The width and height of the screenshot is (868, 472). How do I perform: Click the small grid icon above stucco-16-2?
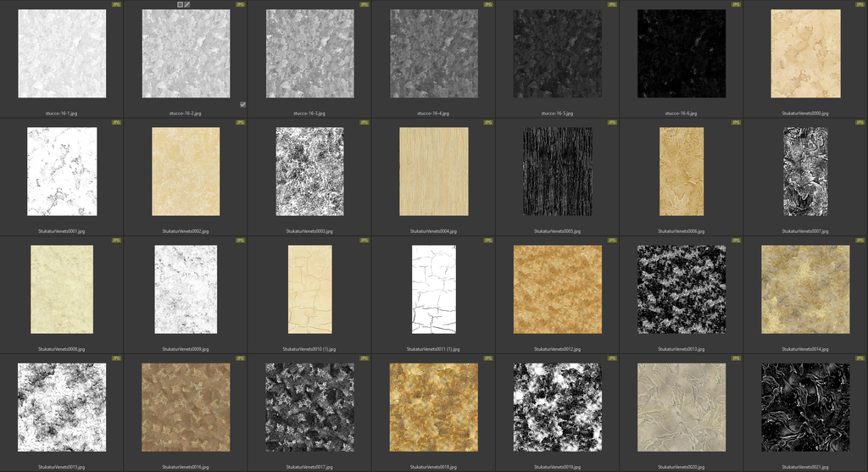180,4
